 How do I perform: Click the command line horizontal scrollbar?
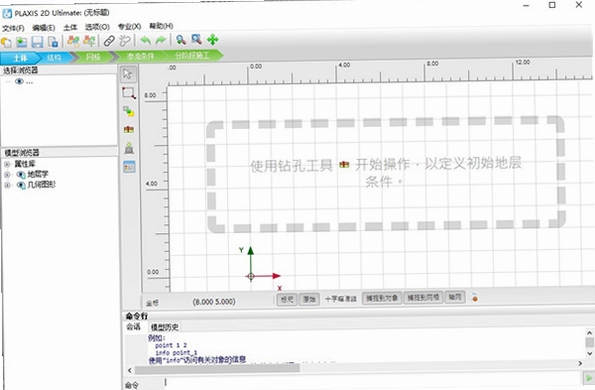217,369
